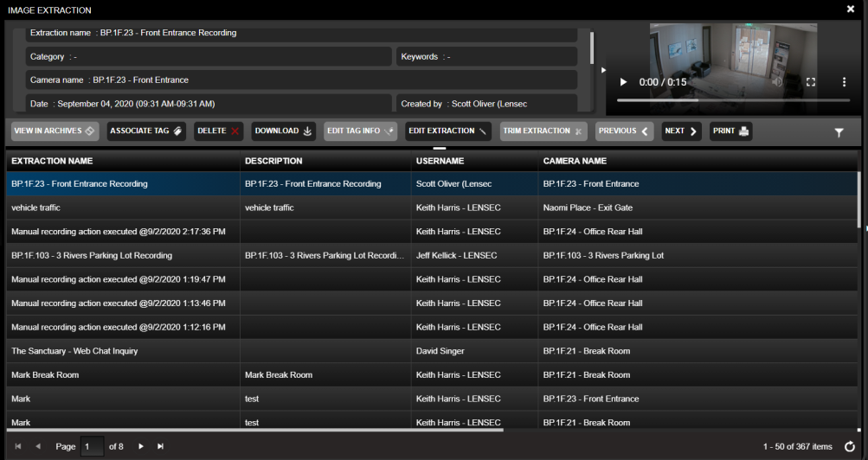Select The Sanctuary - Web Chat Inquiry row
868x460 pixels.
[432, 350]
